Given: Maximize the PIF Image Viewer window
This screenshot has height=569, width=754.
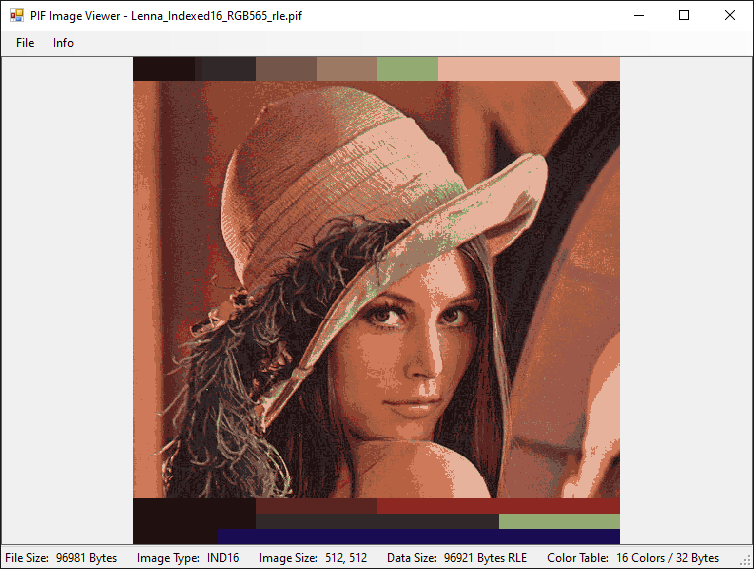Looking at the screenshot, I should click(x=684, y=15).
